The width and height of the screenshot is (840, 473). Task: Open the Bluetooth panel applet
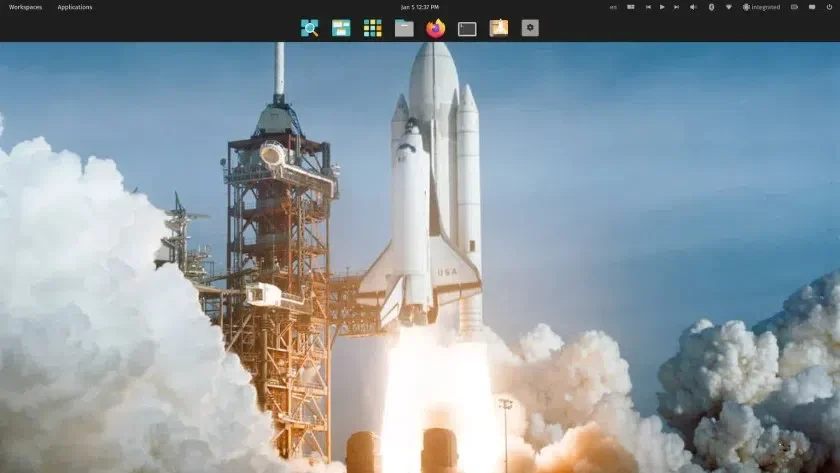(x=711, y=7)
